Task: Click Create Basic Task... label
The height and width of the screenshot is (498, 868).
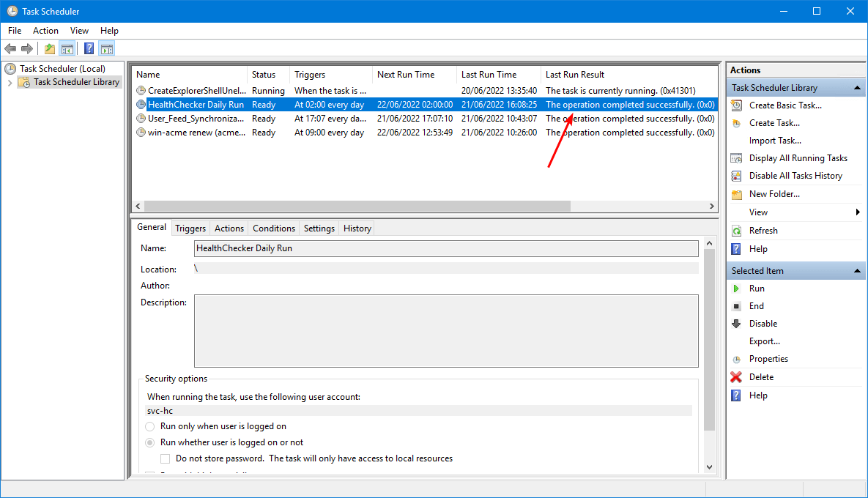Action: (785, 105)
